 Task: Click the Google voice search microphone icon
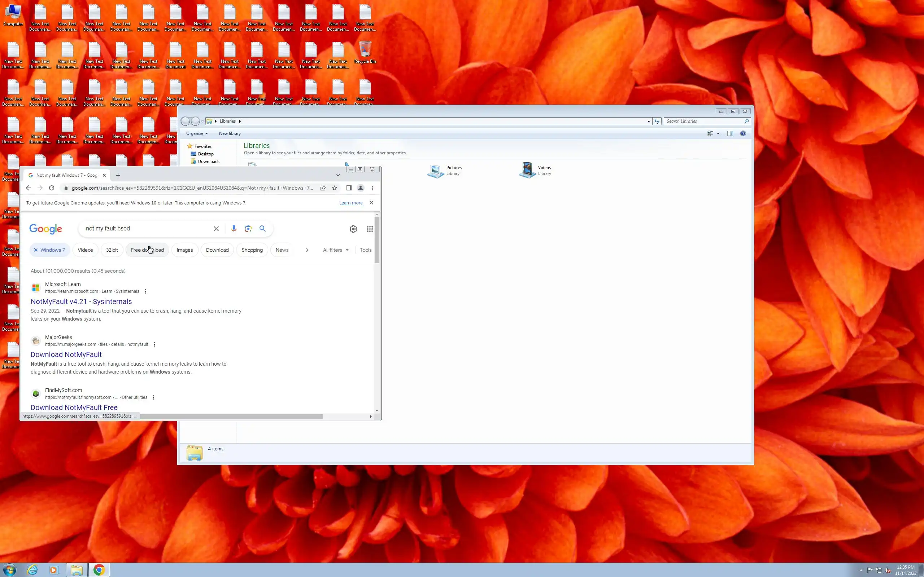pyautogui.click(x=234, y=229)
